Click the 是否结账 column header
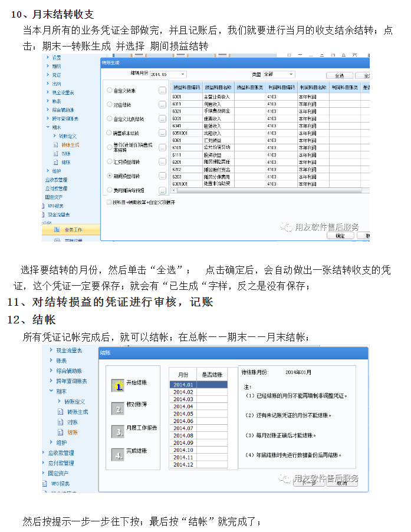Image resolution: width=411 pixels, height=532 pixels. 212,375
